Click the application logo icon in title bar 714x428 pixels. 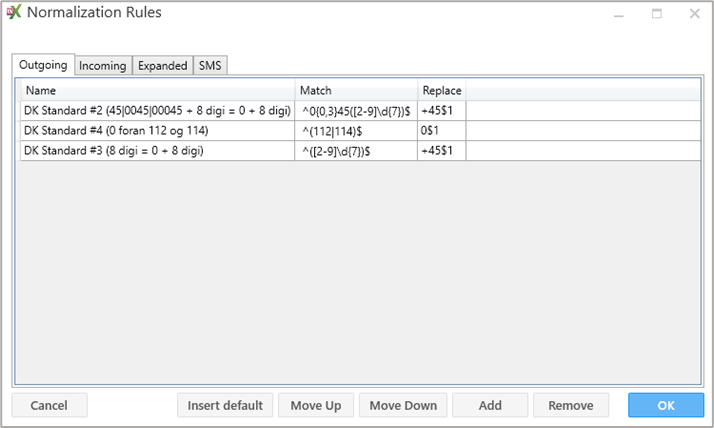[14, 14]
